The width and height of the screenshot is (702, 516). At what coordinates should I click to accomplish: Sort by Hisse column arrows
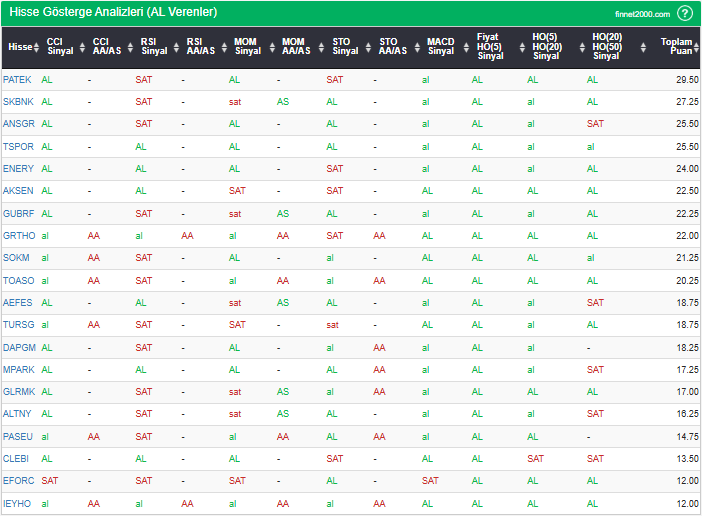click(37, 46)
